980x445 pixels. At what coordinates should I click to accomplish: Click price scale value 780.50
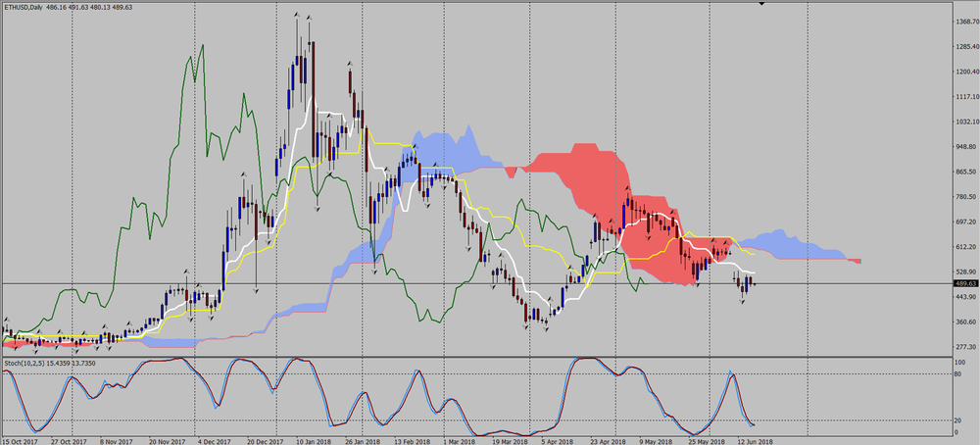(x=966, y=197)
